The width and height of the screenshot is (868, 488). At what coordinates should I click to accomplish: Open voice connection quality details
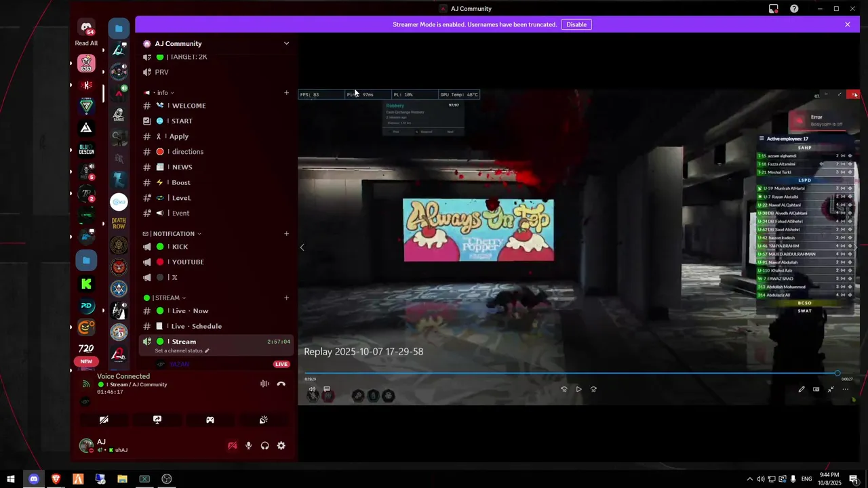[x=86, y=384]
